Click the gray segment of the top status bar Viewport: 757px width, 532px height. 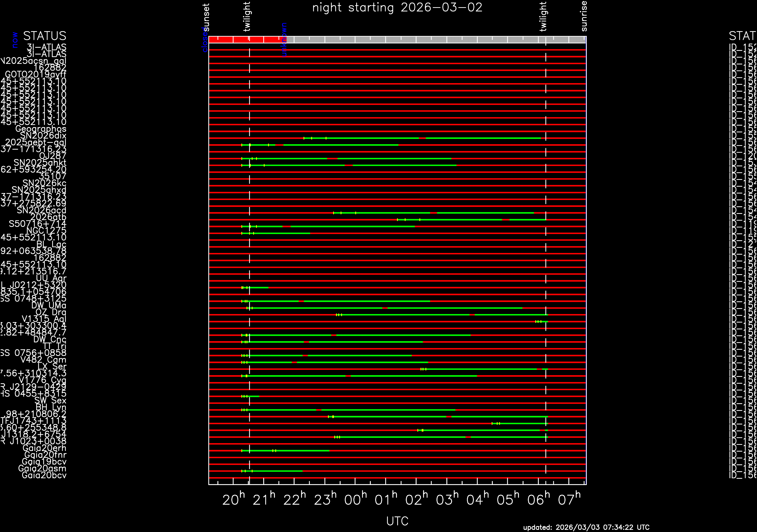pos(435,40)
